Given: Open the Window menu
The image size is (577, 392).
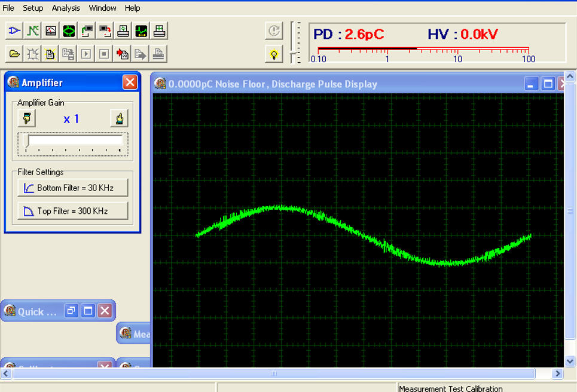Looking at the screenshot, I should click(x=103, y=8).
